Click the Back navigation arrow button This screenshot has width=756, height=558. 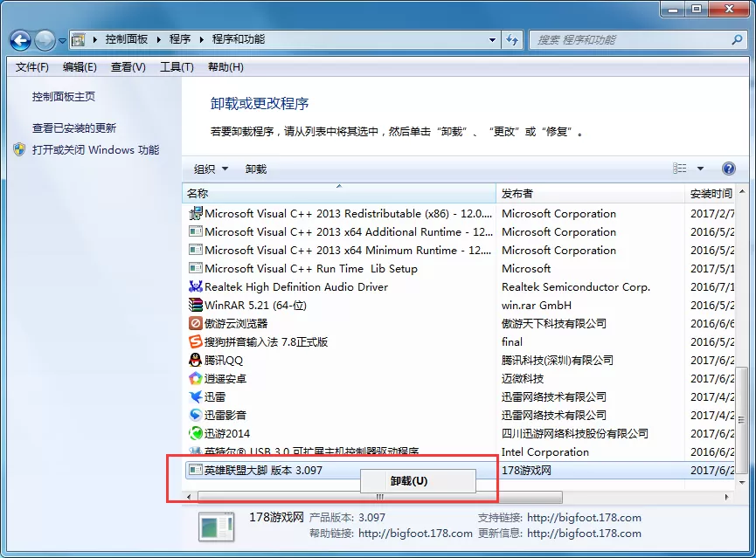[x=20, y=40]
